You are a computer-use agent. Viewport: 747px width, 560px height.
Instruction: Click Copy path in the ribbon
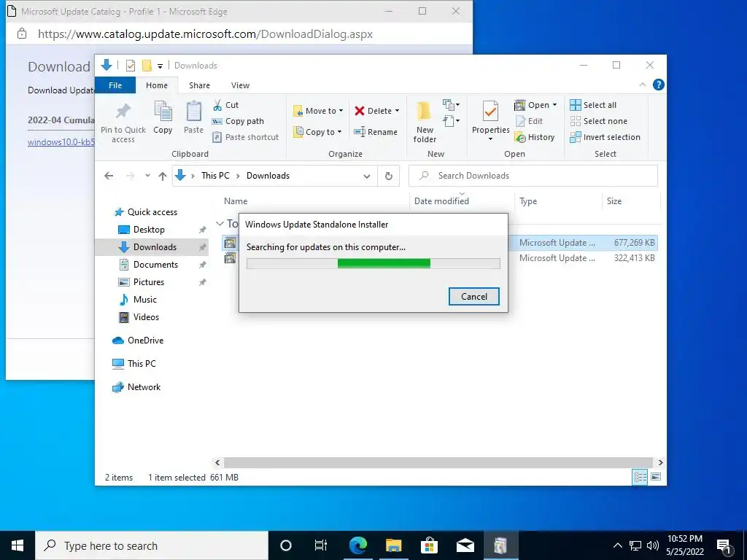click(x=238, y=121)
